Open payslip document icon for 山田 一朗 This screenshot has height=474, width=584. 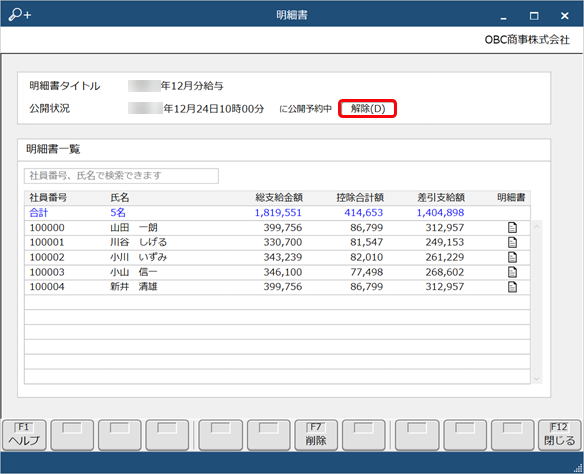pos(512,228)
